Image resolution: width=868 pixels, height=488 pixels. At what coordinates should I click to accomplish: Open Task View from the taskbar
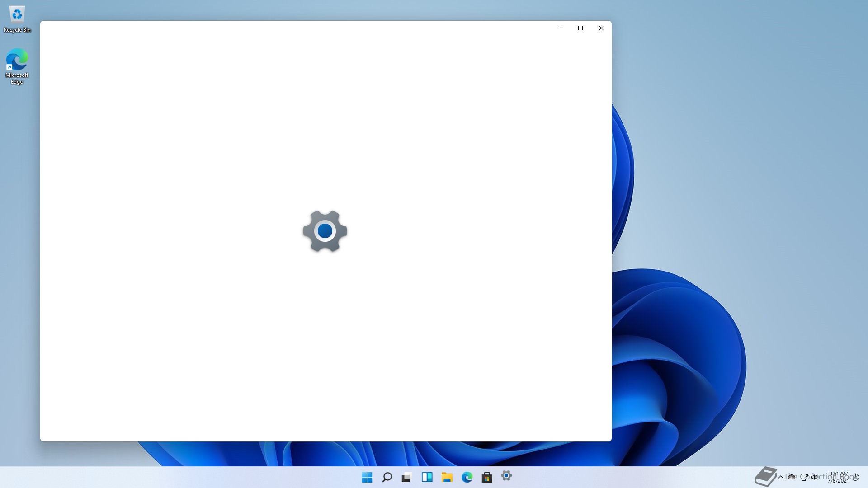407,477
